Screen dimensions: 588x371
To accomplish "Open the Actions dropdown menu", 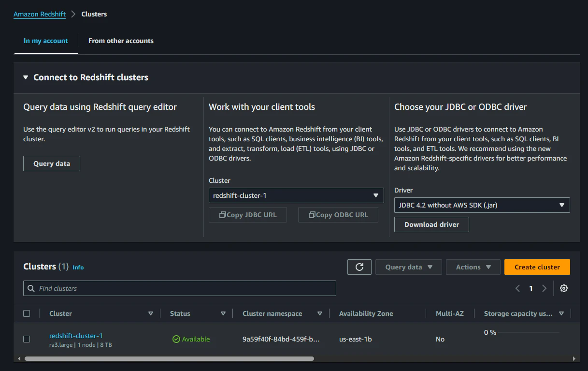I will [473, 267].
